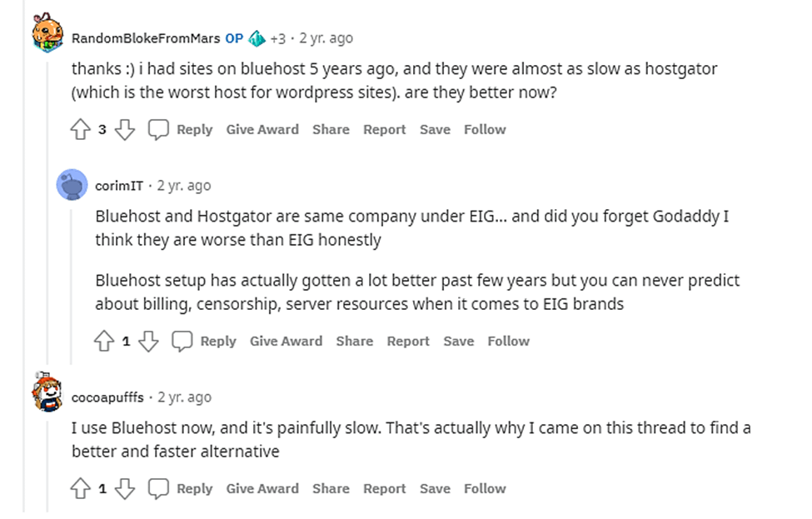Follow RandomBlokeFromMars's comment thread
The height and width of the screenshot is (519, 812).
[x=485, y=129]
